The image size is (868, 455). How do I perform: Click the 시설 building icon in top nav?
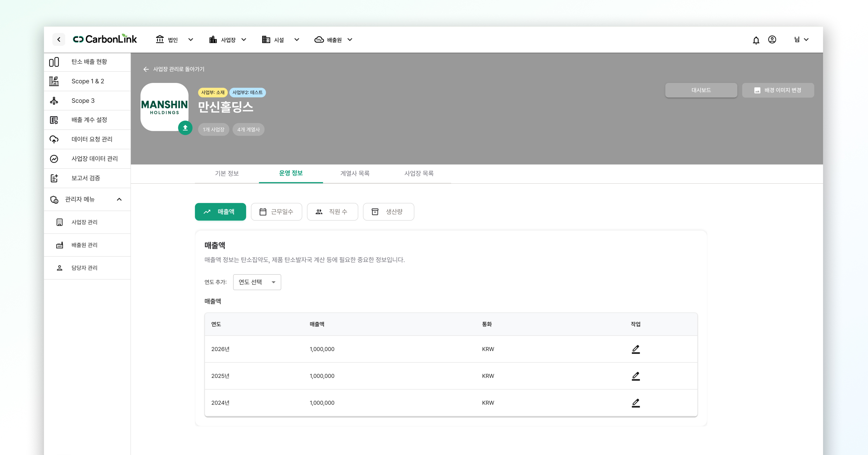(266, 39)
